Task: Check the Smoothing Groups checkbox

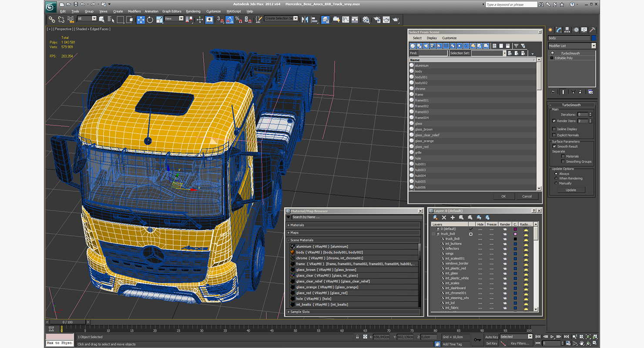Action: [x=563, y=162]
